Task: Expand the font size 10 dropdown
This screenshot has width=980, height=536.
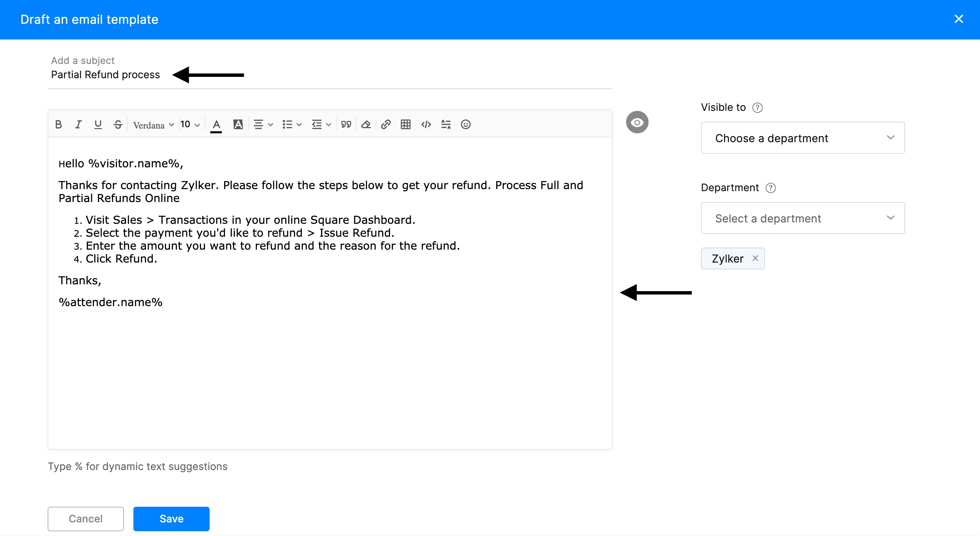Action: pos(190,125)
